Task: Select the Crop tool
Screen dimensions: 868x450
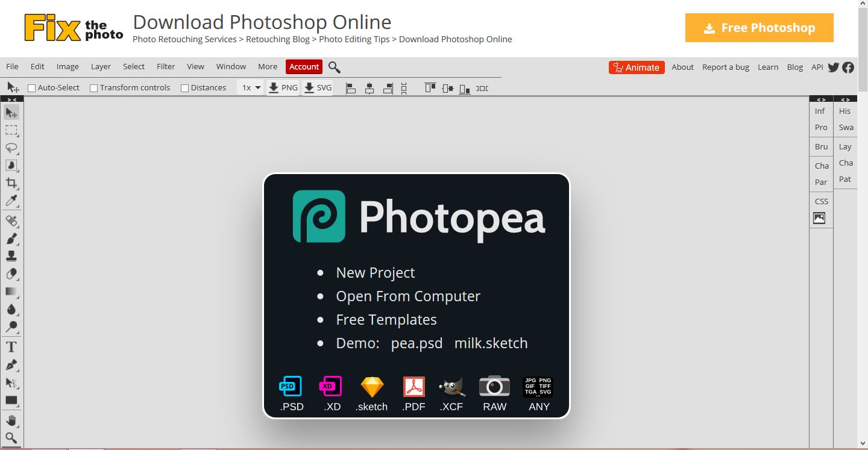Action: pyautogui.click(x=11, y=183)
